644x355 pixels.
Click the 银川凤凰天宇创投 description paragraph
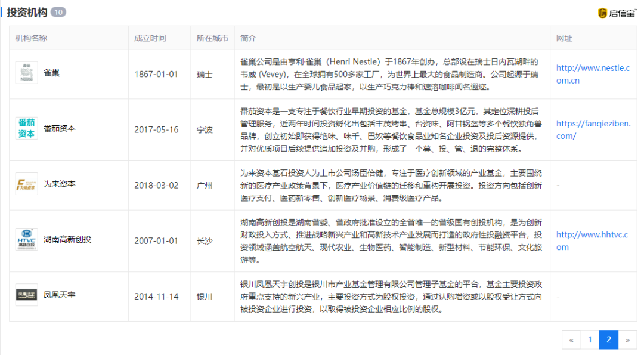(391, 297)
